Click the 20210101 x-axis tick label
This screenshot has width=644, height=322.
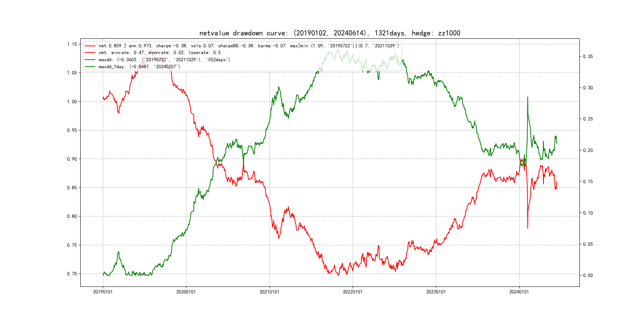coord(269,292)
